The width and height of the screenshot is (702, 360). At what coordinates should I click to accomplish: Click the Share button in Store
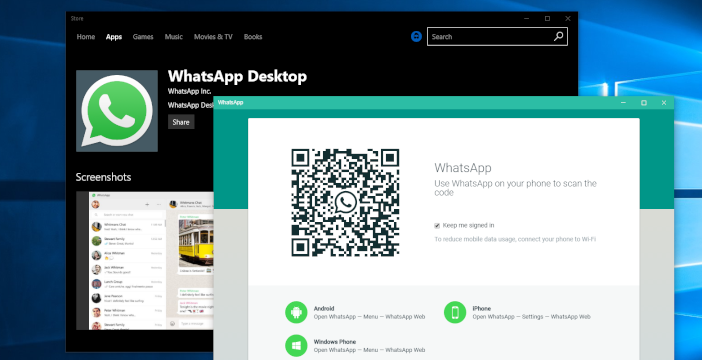click(181, 122)
